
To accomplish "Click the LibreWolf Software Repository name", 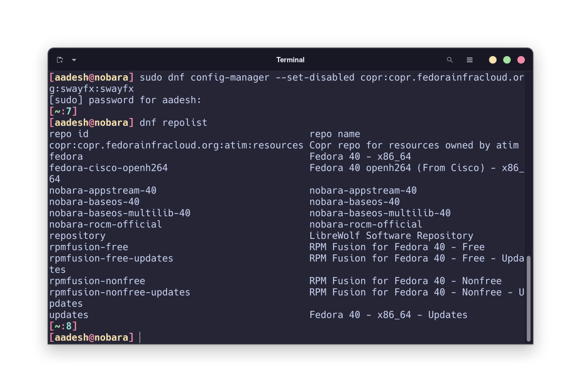I will coord(391,236).
